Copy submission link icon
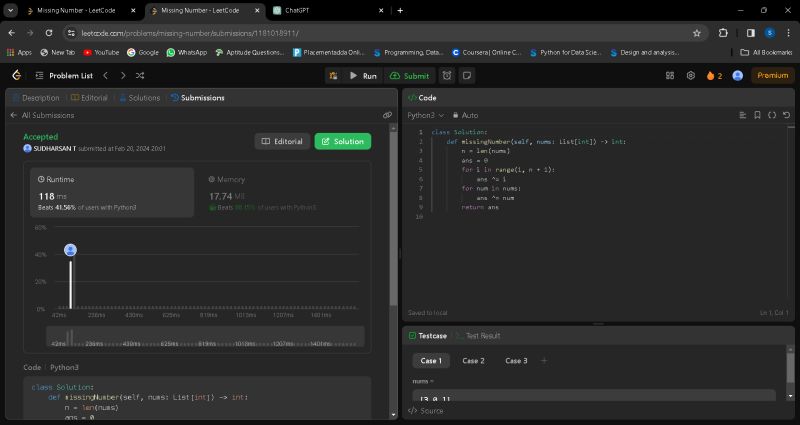This screenshot has height=425, width=800. (387, 115)
